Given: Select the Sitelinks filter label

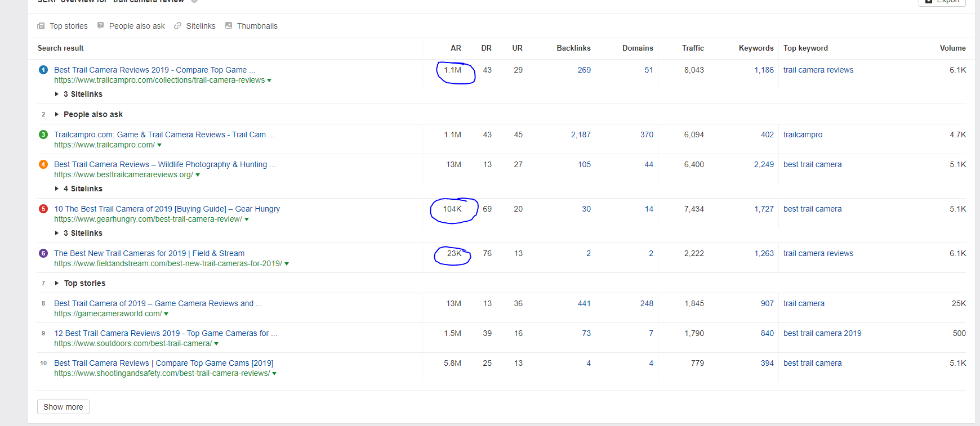Looking at the screenshot, I should [x=201, y=26].
